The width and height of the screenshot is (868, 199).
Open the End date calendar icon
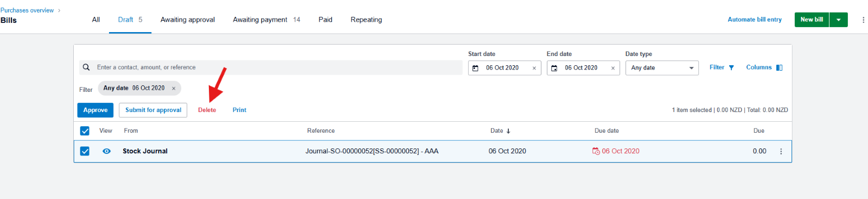tap(554, 68)
